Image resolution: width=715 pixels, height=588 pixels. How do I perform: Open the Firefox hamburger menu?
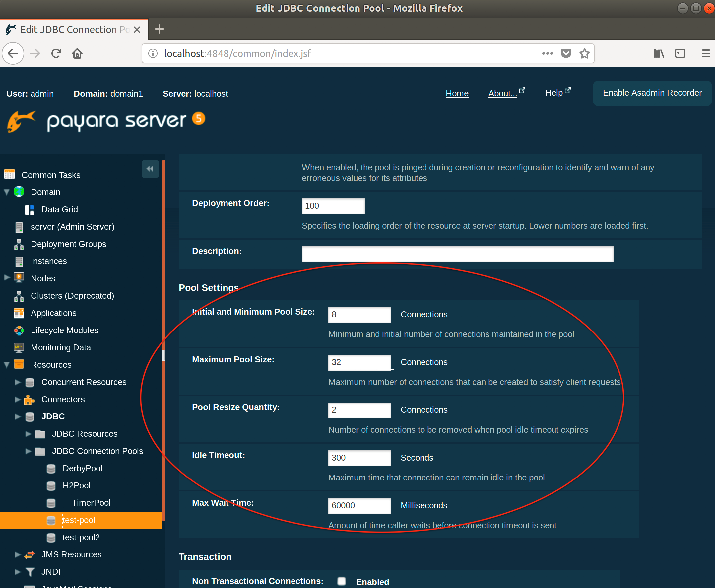pos(705,53)
